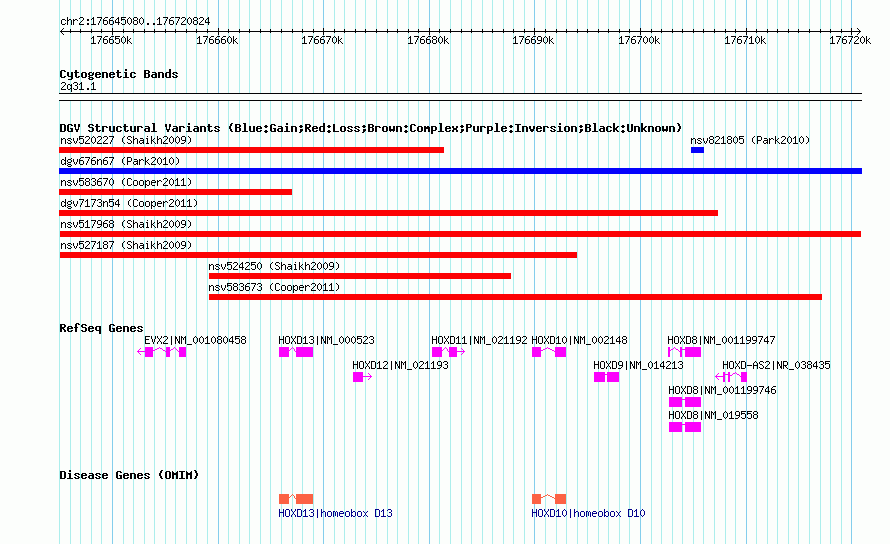
Task: Click the 176670k ruler tick label
Action: [x=322, y=40]
